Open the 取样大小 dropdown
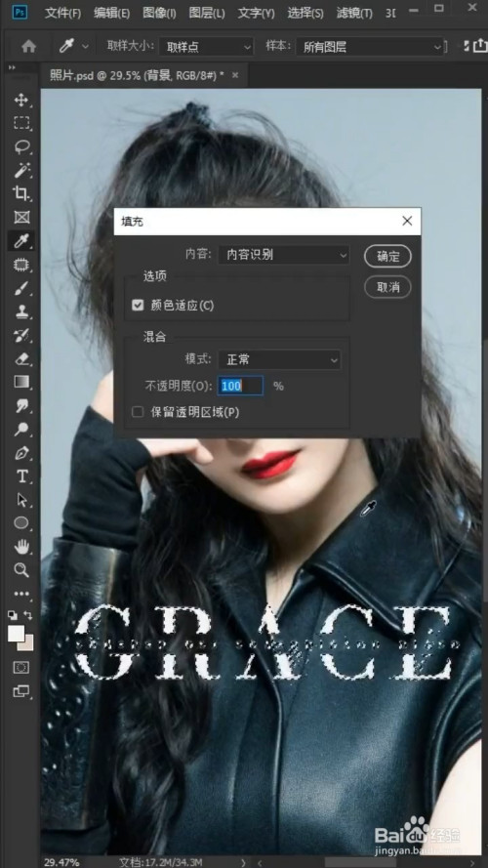 206,47
